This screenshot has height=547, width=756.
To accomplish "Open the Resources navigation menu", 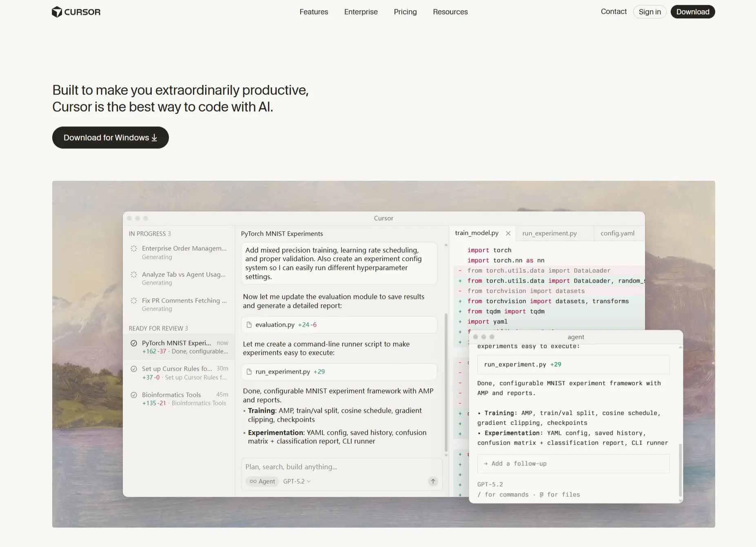I will tap(450, 12).
